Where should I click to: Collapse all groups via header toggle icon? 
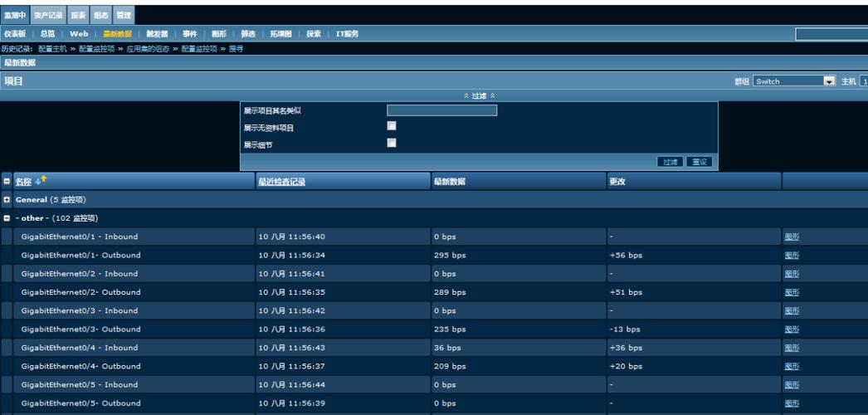(7, 181)
